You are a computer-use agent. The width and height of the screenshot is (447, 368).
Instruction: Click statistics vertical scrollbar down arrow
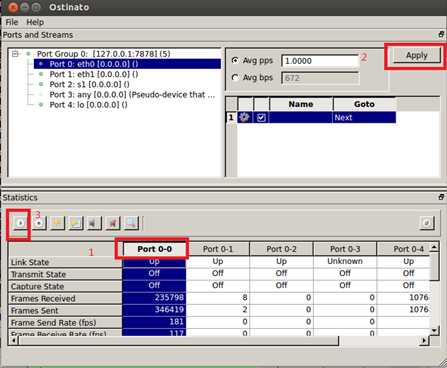[x=434, y=331]
